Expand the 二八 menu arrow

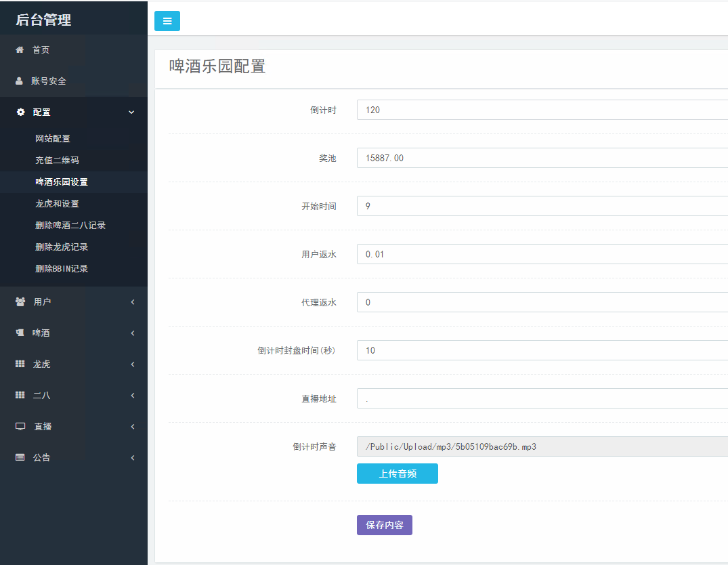tap(133, 395)
